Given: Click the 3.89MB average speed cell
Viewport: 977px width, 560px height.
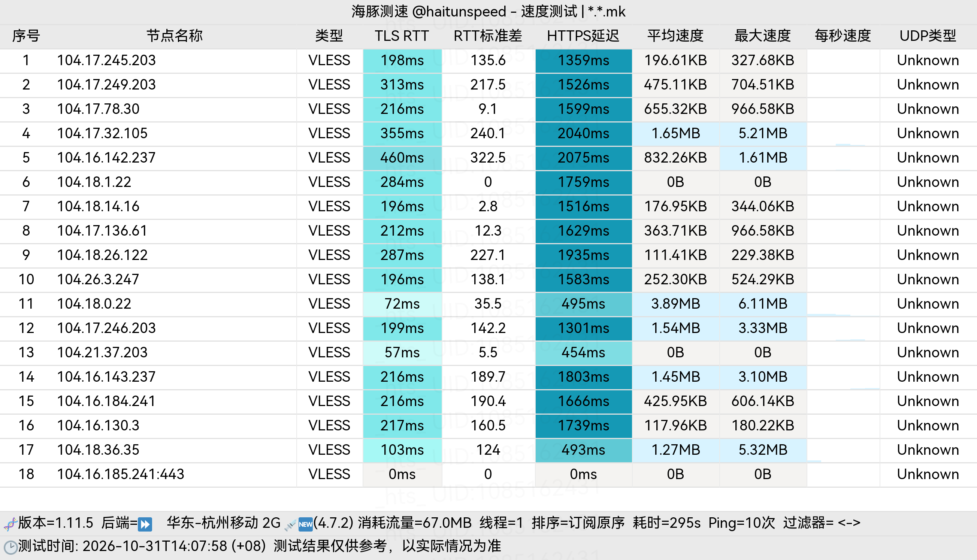Looking at the screenshot, I should [x=675, y=304].
